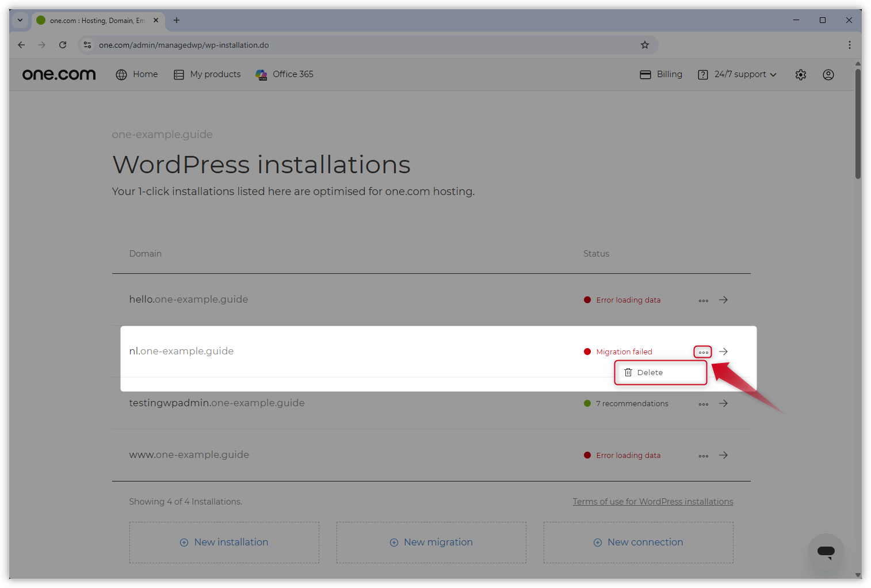Open tab search dropdown arrow
Screen dimensions: 871x588
click(20, 20)
